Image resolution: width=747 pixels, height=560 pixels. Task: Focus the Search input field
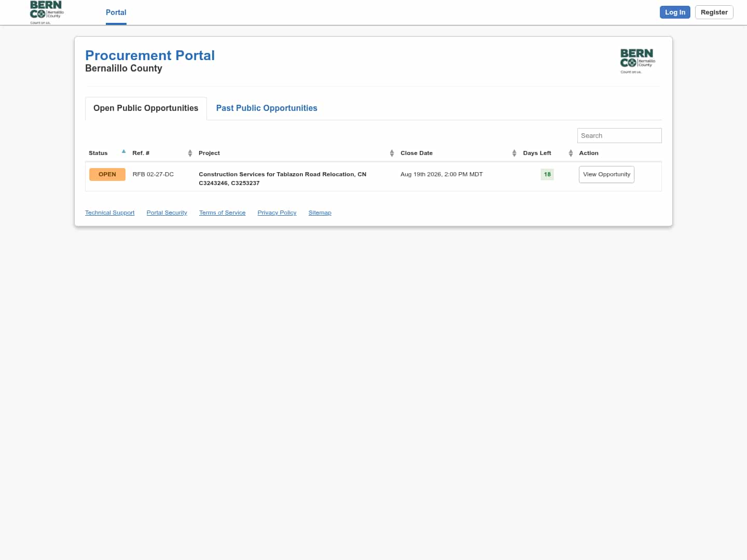click(x=619, y=136)
